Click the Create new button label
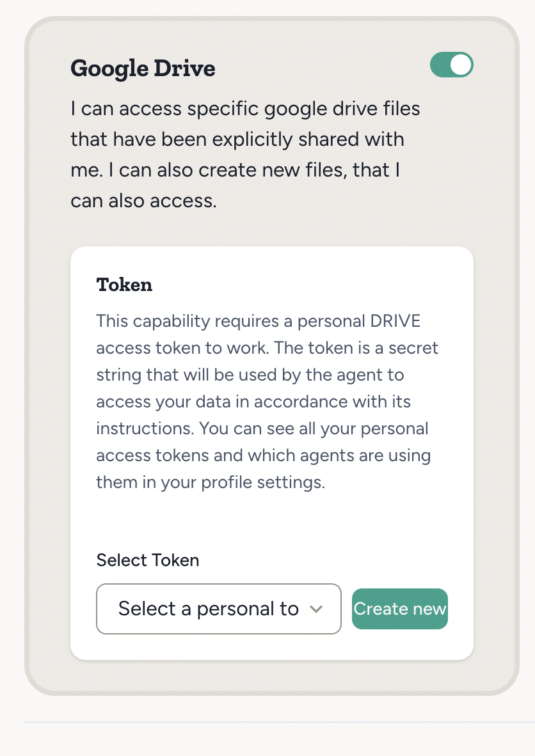Screen dimensions: 535x756 [399, 609]
